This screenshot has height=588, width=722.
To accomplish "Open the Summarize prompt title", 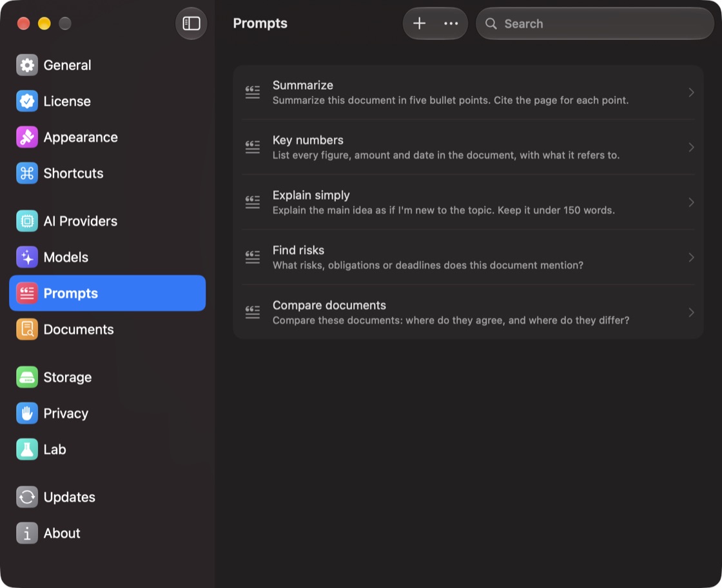I will (302, 85).
